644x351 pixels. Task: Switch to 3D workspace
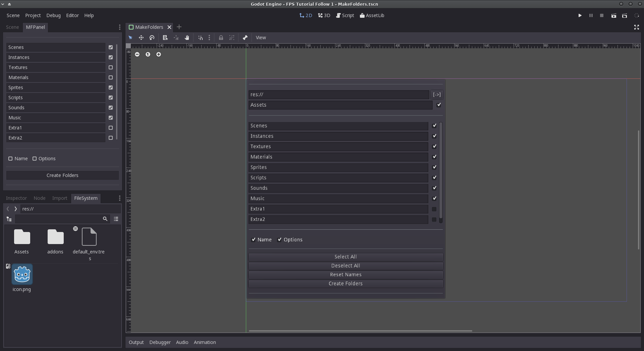tap(324, 15)
